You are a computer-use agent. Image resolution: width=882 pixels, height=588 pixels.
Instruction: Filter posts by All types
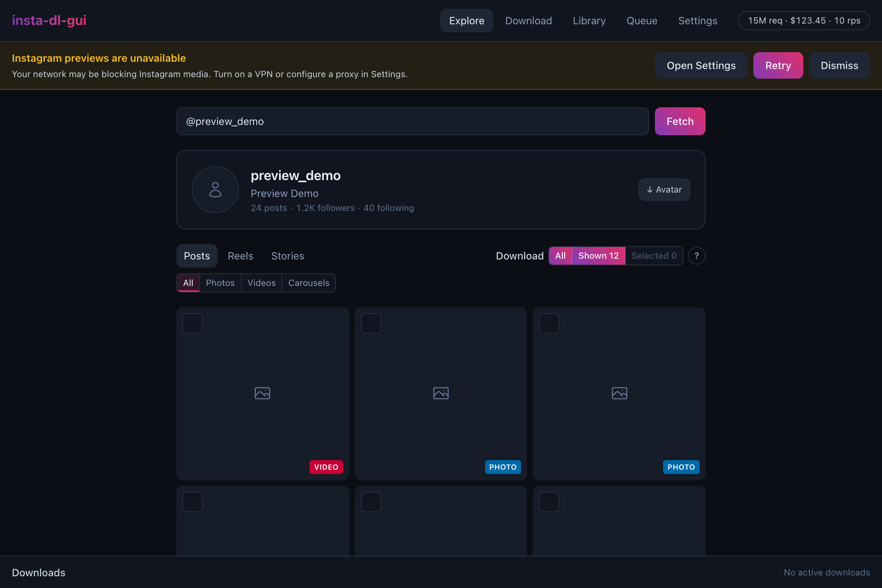pyautogui.click(x=188, y=283)
